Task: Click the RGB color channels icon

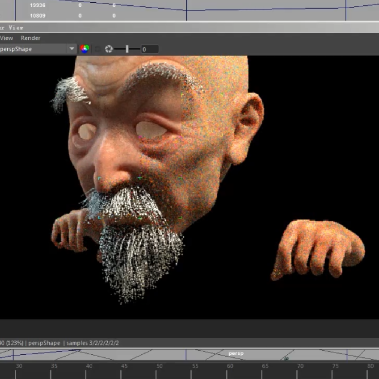Action: point(85,49)
